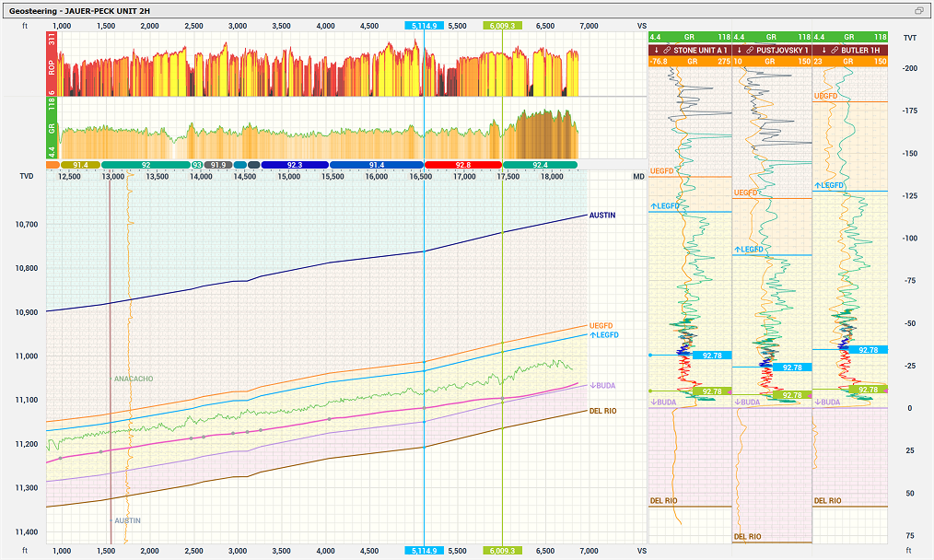Click the orange GR scale bar under STONE UNIT A 1

tap(690, 62)
